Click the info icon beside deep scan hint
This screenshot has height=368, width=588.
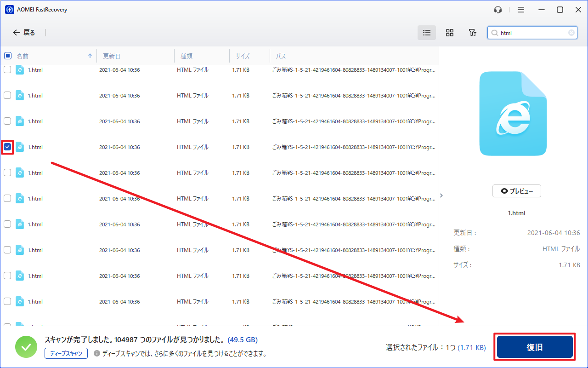96,353
